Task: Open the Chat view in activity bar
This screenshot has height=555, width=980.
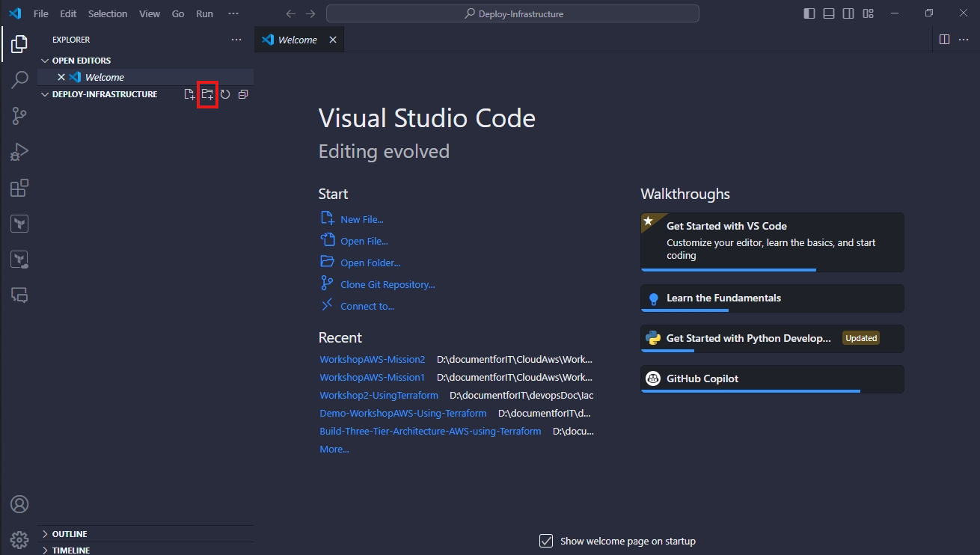Action: point(19,295)
